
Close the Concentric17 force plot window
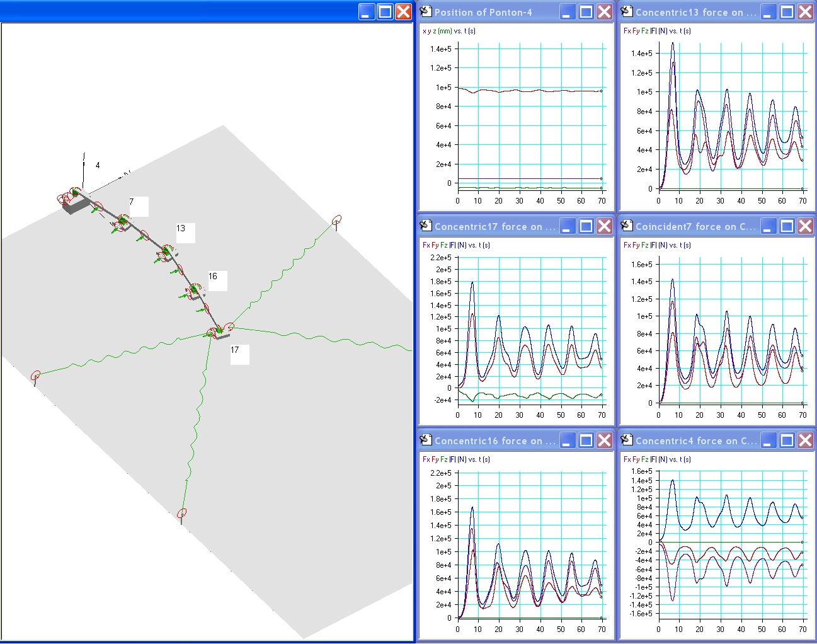605,226
